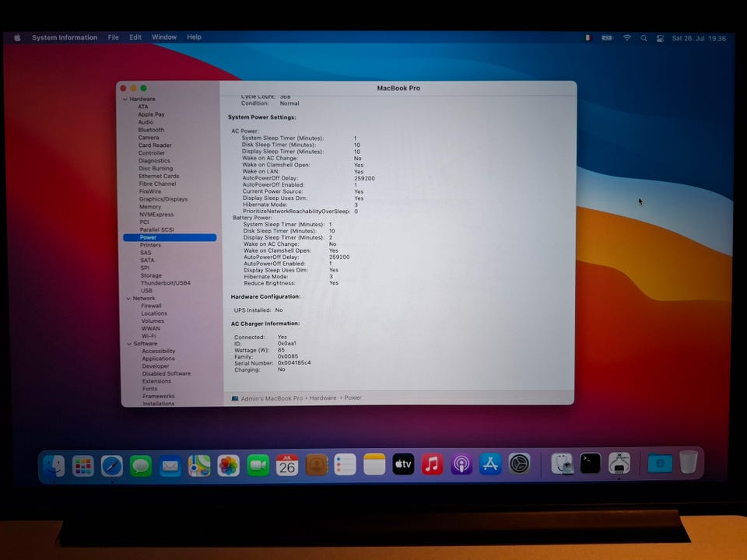
Task: Click the date and time in menu bar
Action: click(x=699, y=39)
